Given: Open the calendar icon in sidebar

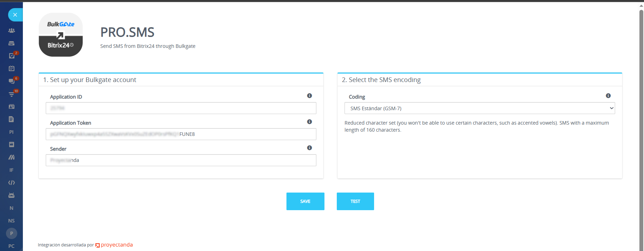Looking at the screenshot, I should [x=12, y=69].
